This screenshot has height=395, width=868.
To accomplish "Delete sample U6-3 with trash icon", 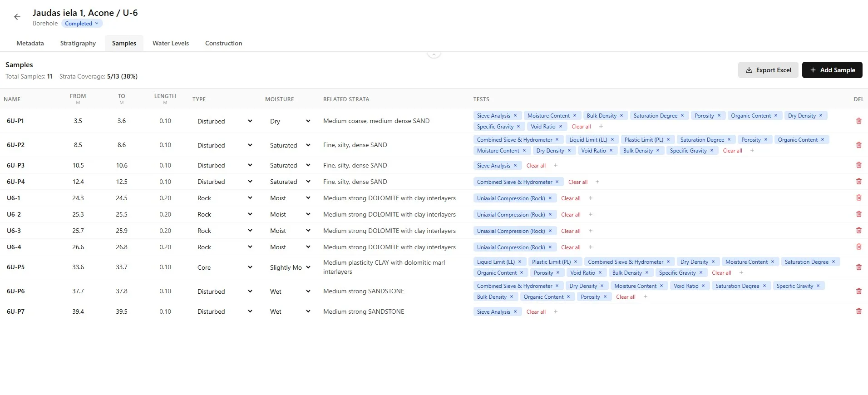I will (858, 230).
